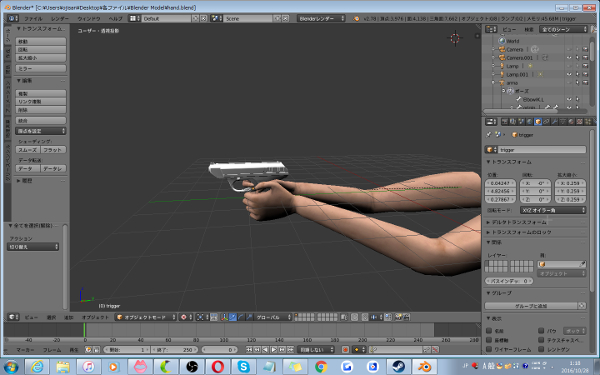Click the Smooth shading button
The height and width of the screenshot is (375, 600).
point(28,150)
